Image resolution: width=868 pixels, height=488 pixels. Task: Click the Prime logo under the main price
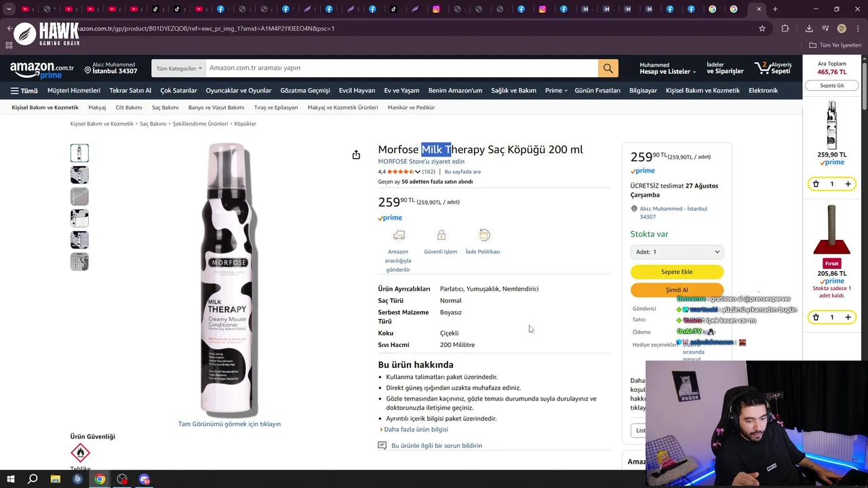coord(390,218)
